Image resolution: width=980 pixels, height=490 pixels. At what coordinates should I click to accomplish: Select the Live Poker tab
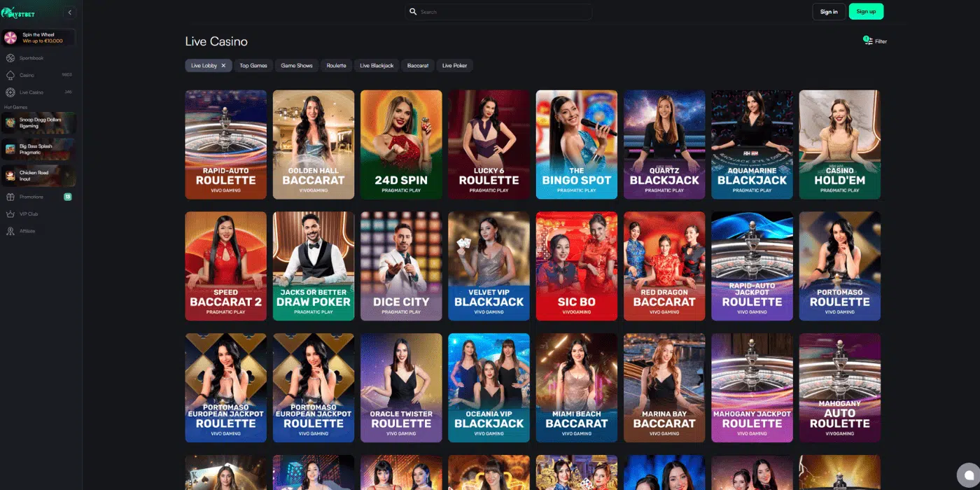click(455, 66)
